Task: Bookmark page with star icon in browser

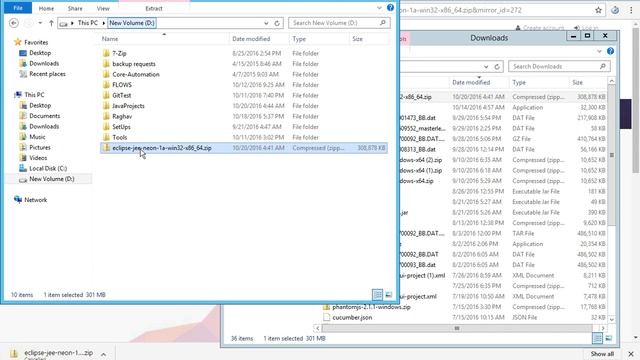Action: tap(598, 10)
